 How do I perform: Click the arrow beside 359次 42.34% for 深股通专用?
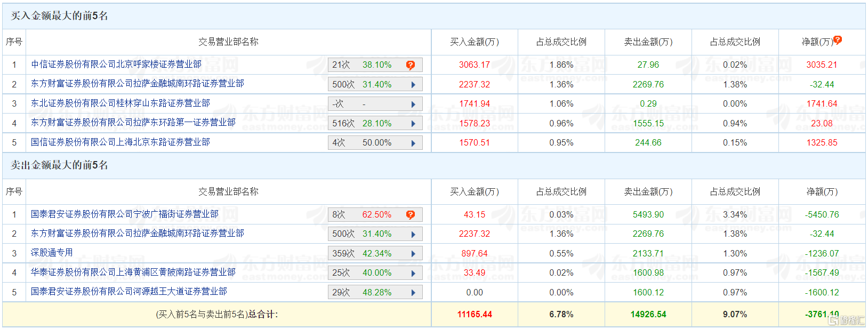click(413, 253)
